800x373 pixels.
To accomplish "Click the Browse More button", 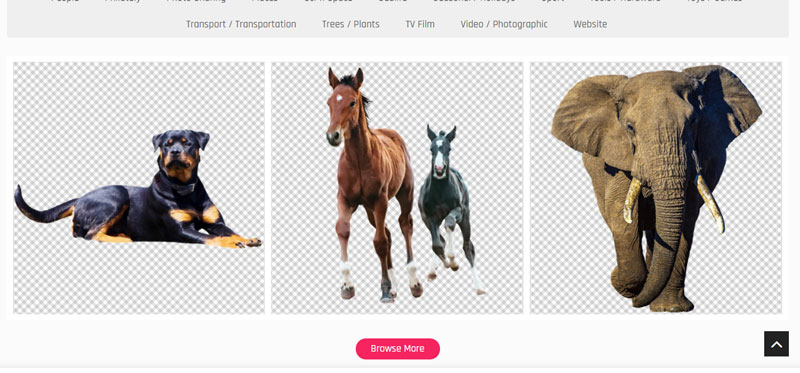I will (397, 349).
